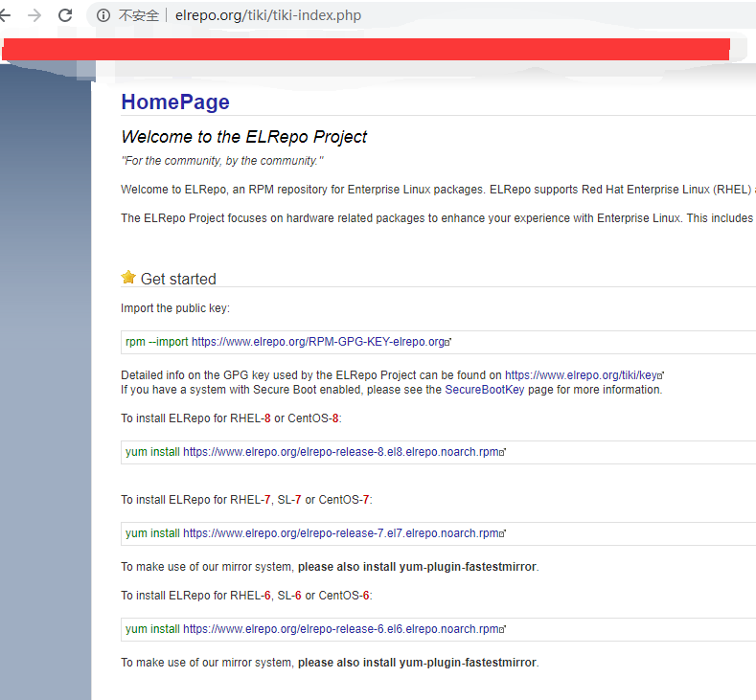Screen dimensions: 756x700
Task: Click the site info icon beside 不安全
Action: [x=103, y=15]
